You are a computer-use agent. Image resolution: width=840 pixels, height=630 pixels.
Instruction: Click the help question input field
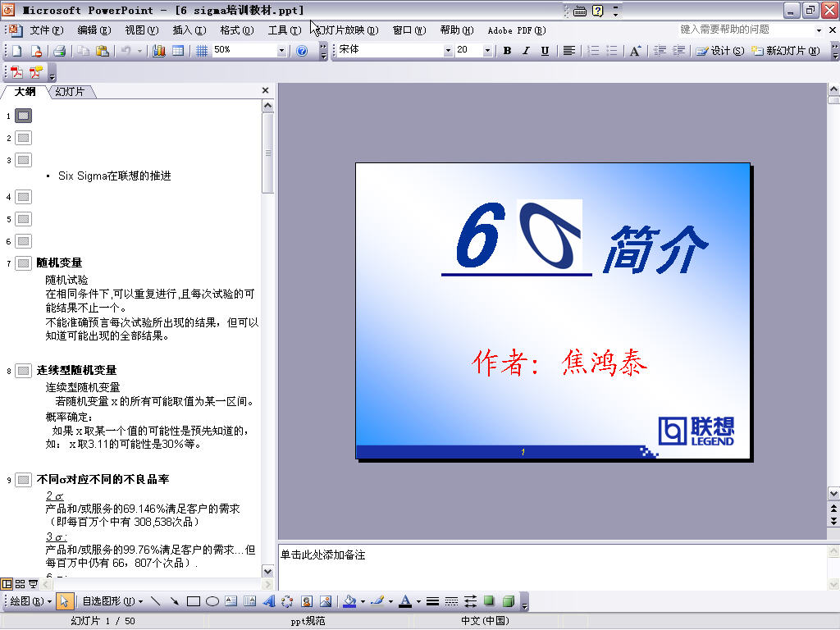(x=745, y=30)
